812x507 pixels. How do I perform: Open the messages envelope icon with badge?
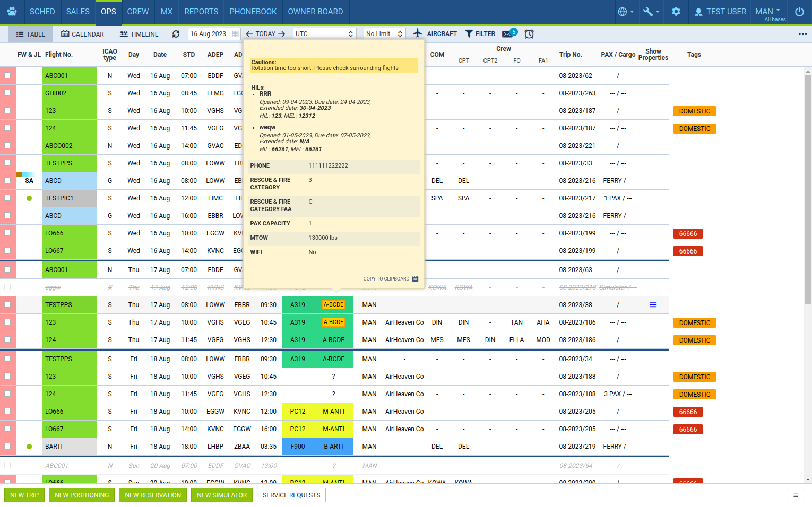[508, 34]
